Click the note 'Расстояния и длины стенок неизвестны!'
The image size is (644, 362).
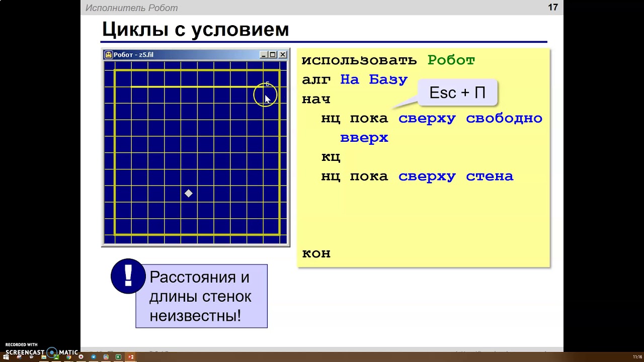click(x=201, y=296)
